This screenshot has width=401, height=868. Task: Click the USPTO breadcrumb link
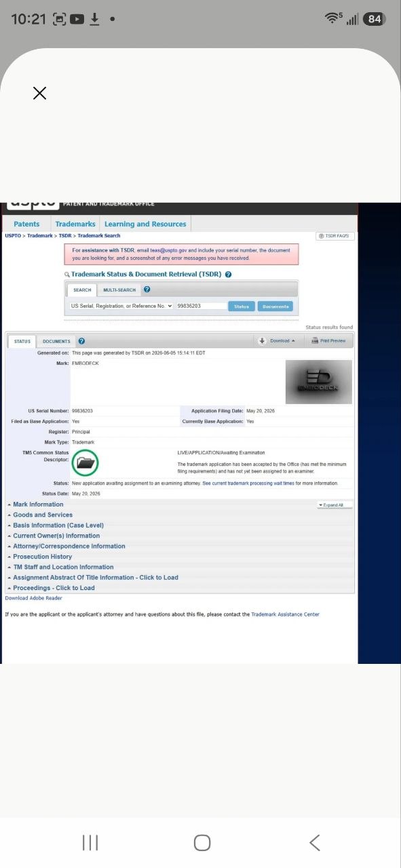click(13, 235)
